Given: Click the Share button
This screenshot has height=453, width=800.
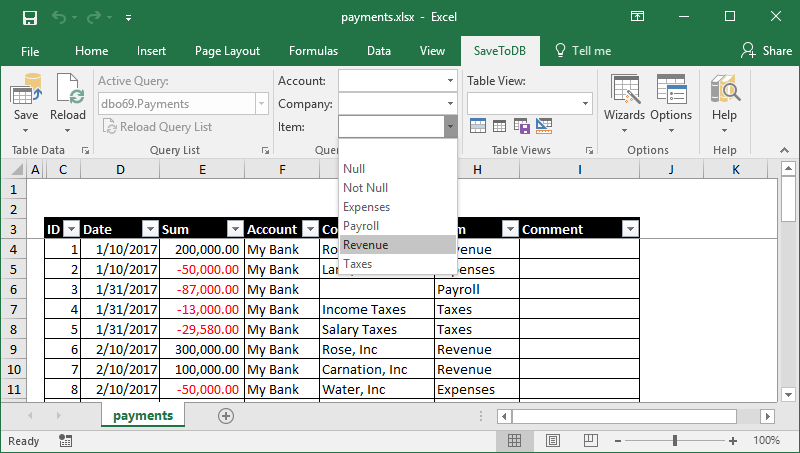Looking at the screenshot, I should click(766, 51).
